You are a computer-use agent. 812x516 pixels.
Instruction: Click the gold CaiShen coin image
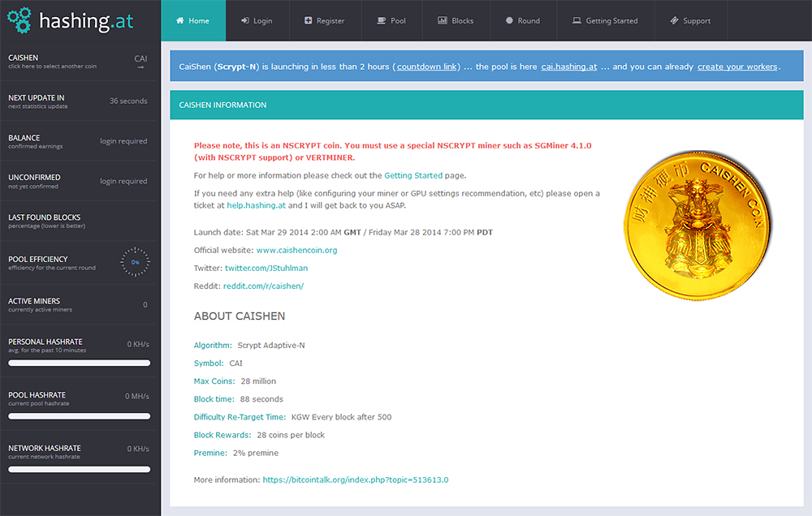(x=698, y=225)
